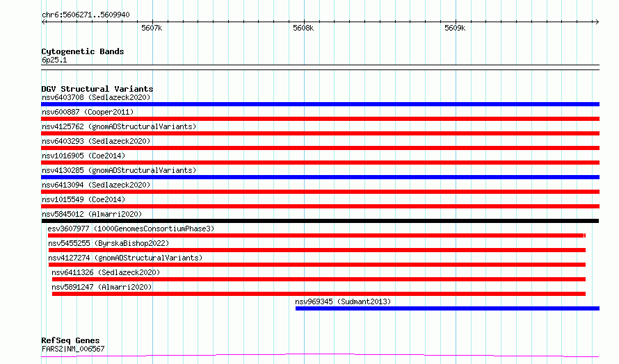This screenshot has width=619, height=364.
Task: Select nsv1016905 (Coe2014) variant label
Action: 83,156
